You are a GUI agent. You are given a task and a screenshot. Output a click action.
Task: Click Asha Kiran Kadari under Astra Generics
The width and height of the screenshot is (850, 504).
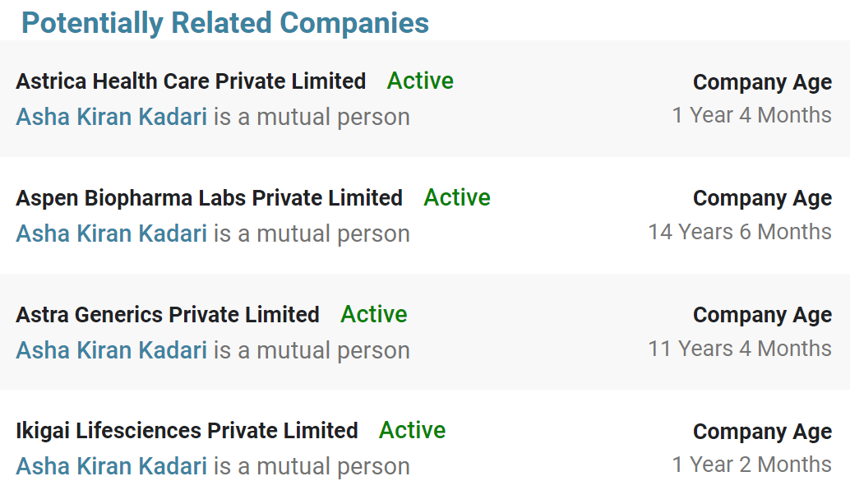(112, 350)
